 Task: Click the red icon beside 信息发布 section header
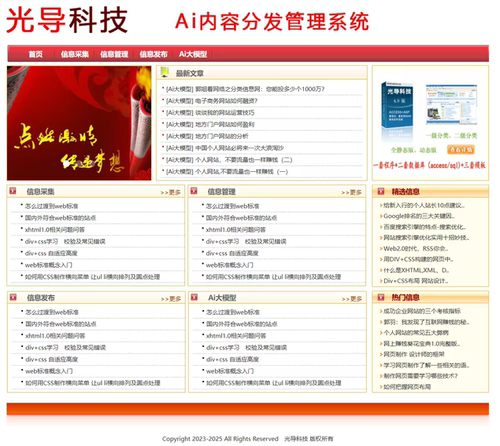pos(13,297)
